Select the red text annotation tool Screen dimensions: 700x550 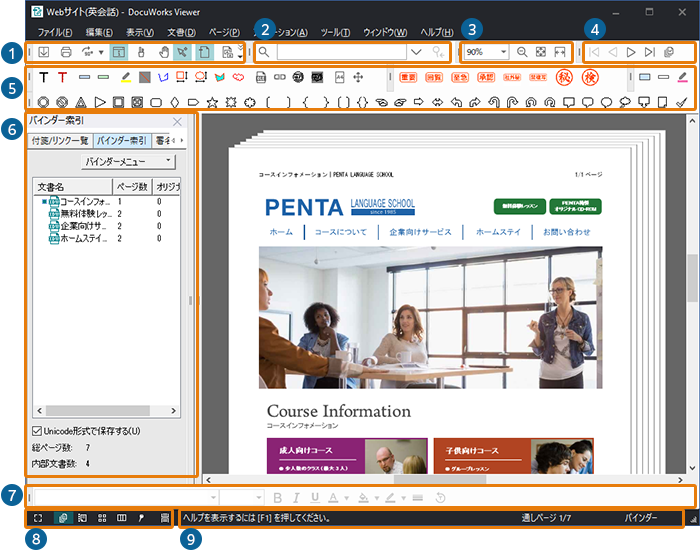pos(62,77)
